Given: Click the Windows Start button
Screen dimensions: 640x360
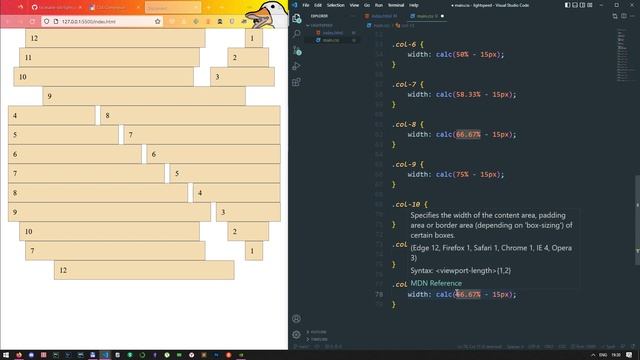Looking at the screenshot, I should [x=6, y=355].
